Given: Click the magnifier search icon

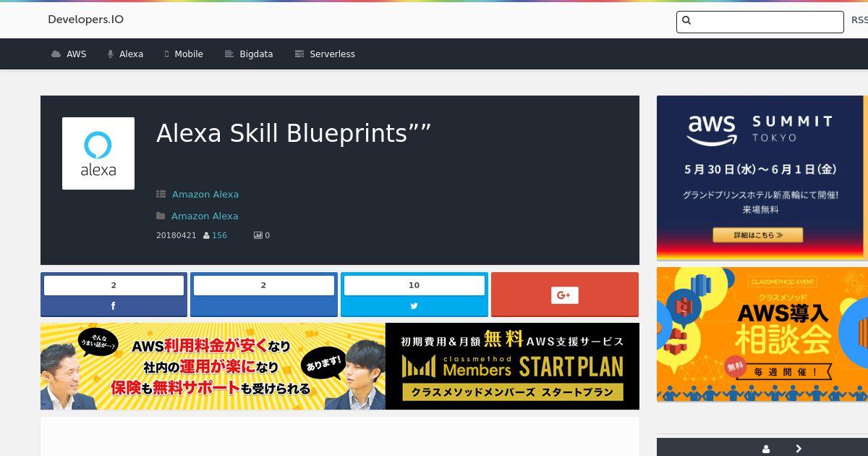Looking at the screenshot, I should (x=686, y=21).
